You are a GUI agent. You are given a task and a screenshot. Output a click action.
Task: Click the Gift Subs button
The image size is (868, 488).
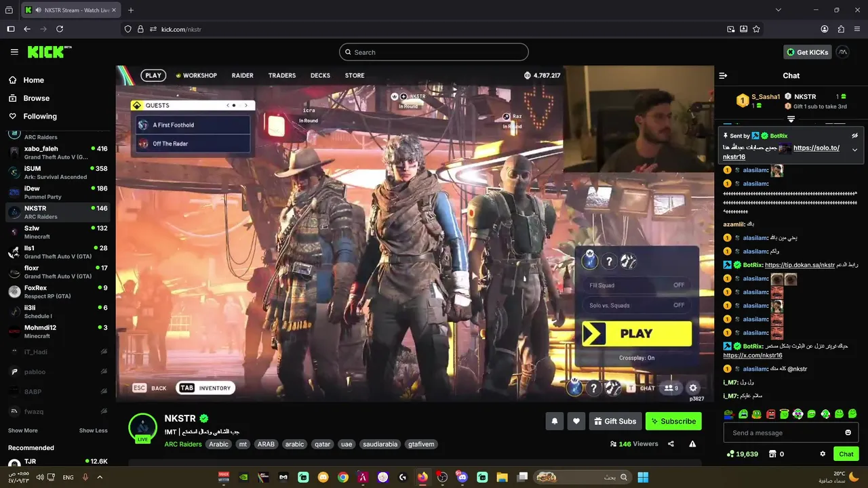tap(615, 421)
